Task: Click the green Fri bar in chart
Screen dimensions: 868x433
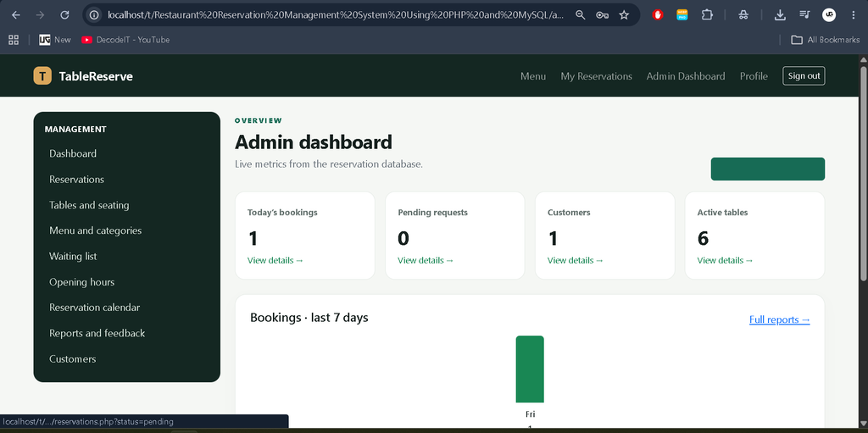Action: 530,369
